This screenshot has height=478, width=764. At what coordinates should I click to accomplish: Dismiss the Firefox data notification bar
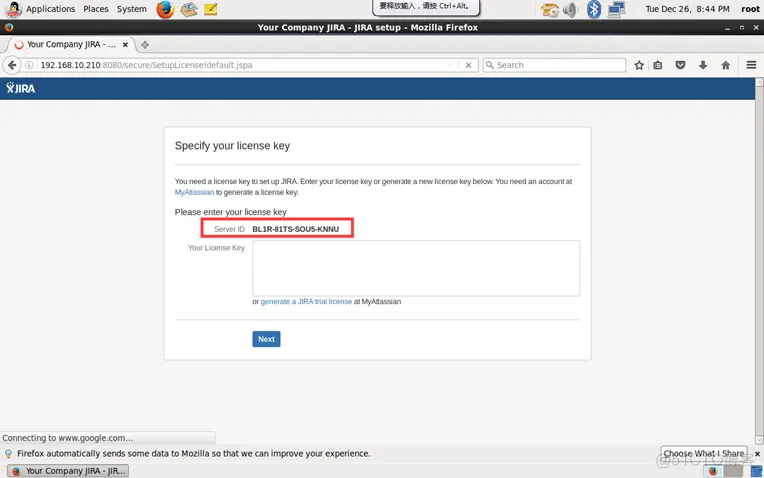point(757,454)
